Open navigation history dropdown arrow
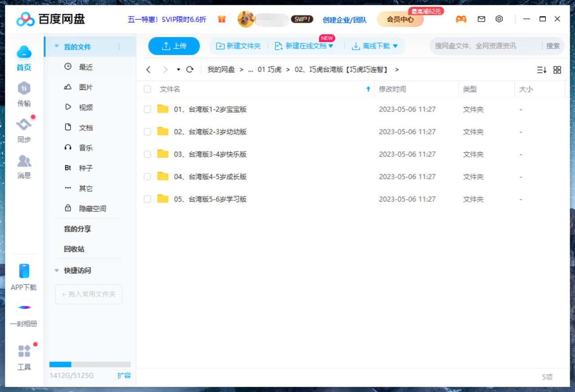575x392 pixels. click(178, 70)
